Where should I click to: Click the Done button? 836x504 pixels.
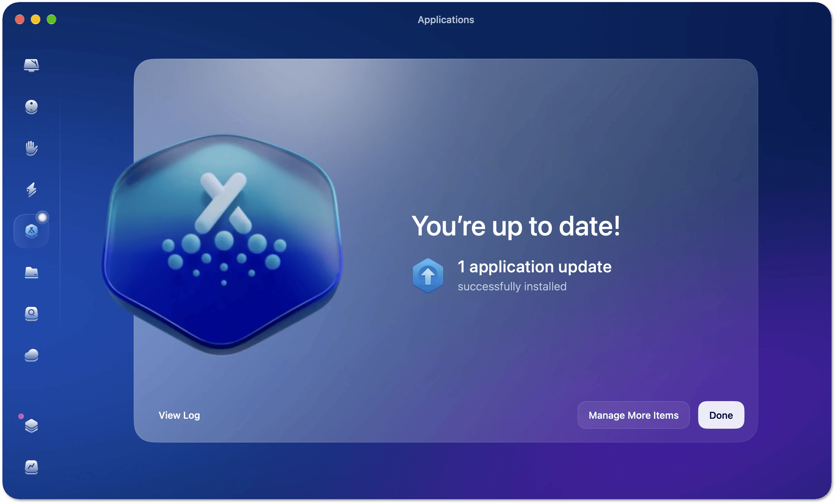click(x=721, y=415)
